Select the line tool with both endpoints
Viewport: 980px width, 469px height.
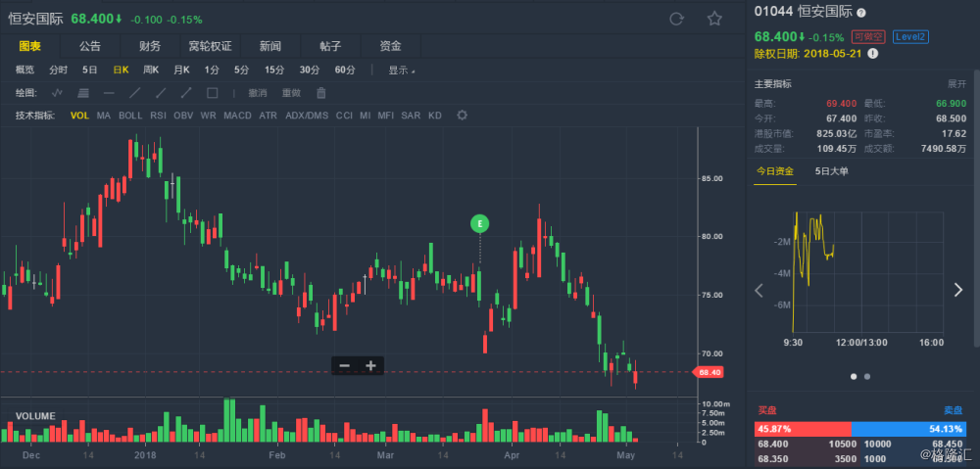186,93
